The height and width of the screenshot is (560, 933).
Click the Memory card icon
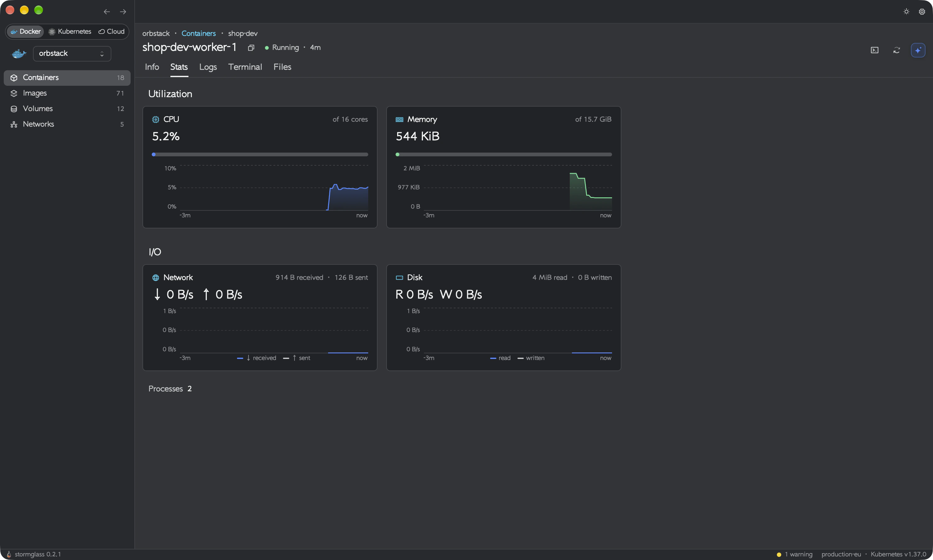(x=399, y=120)
